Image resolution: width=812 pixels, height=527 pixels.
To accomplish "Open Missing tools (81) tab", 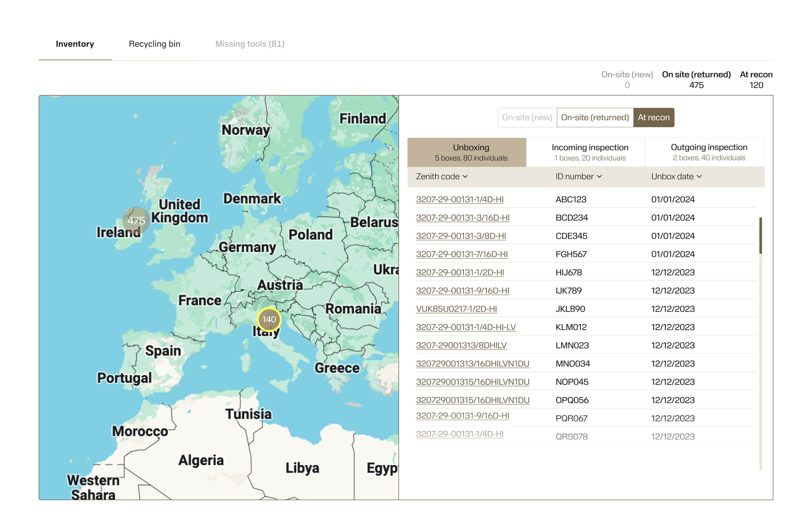I will tap(250, 44).
